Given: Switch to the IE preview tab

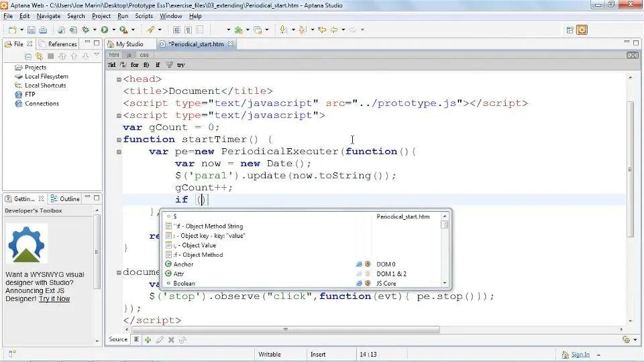Looking at the screenshot, I should pyautogui.click(x=136, y=339).
